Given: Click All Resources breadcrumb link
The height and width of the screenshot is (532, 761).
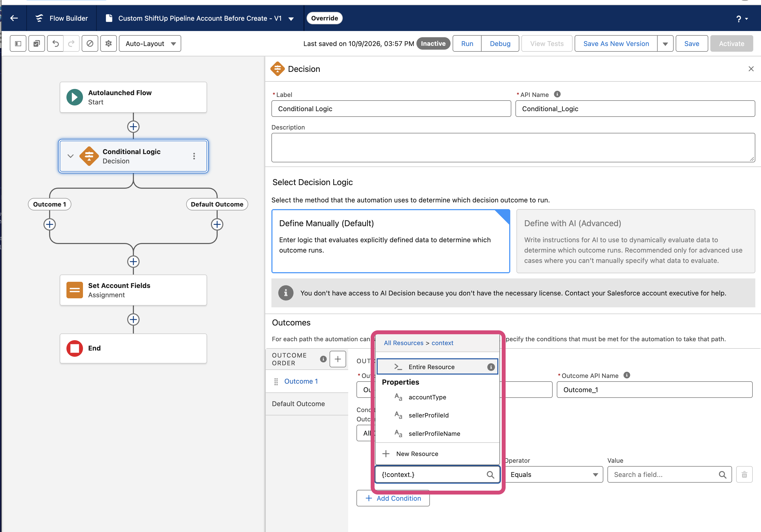Looking at the screenshot, I should coord(403,343).
